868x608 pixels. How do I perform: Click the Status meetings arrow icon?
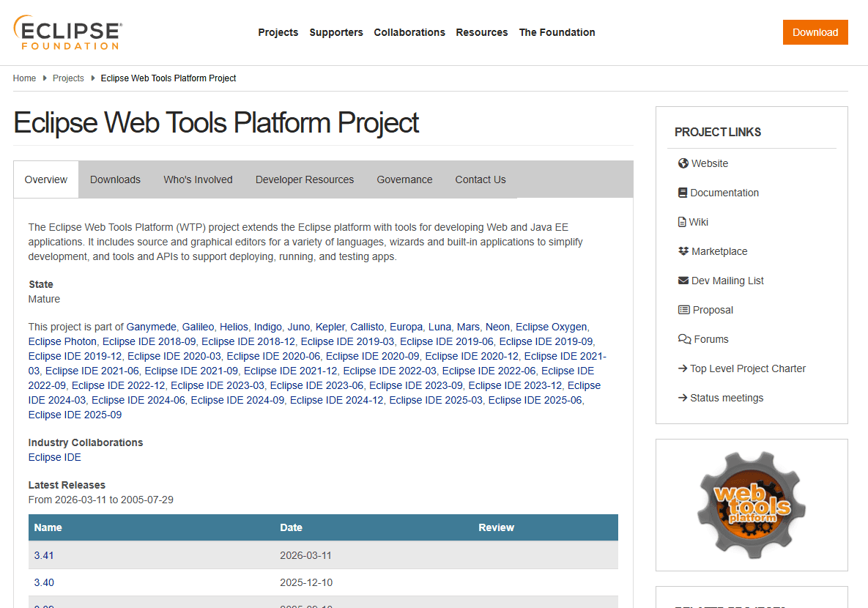[x=683, y=398]
